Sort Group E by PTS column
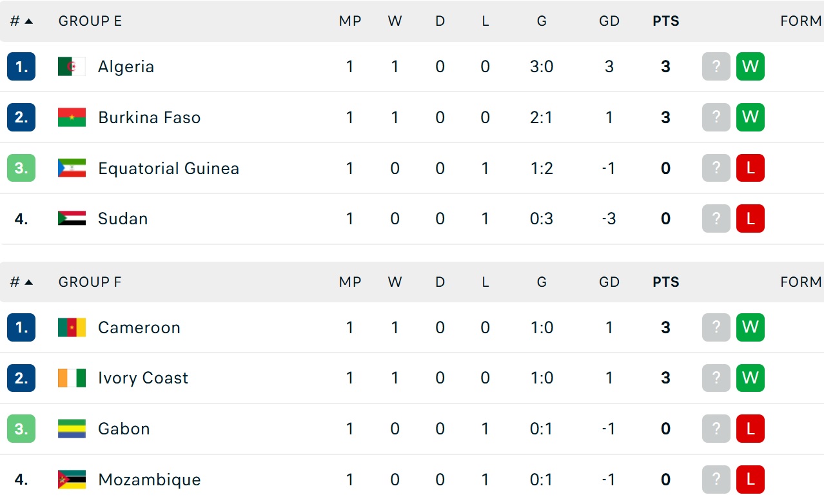This screenshot has height=504, width=824. click(x=665, y=21)
